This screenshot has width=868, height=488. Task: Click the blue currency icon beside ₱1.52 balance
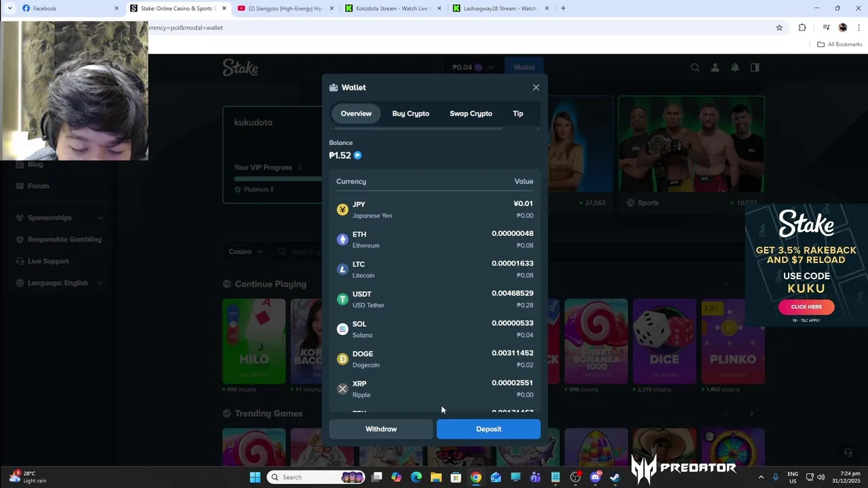(357, 155)
